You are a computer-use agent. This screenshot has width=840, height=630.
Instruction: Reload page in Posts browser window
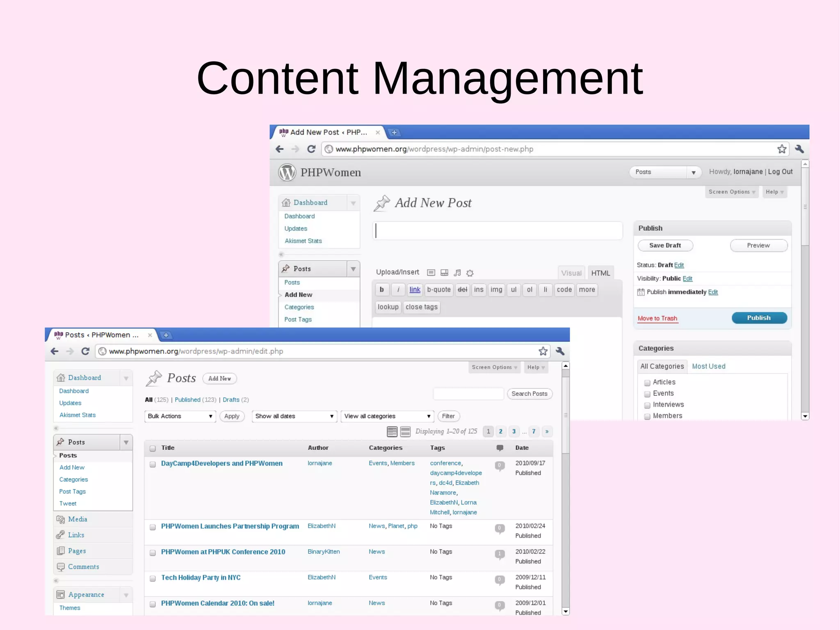[85, 351]
